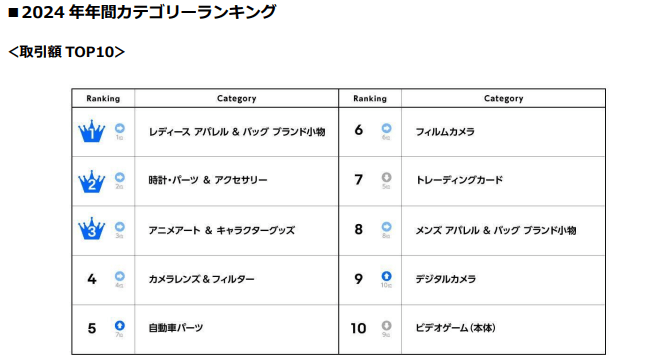Select the アニメアート & キャラクターグッズ category
Screen dimensions: 669x362
(x=221, y=231)
